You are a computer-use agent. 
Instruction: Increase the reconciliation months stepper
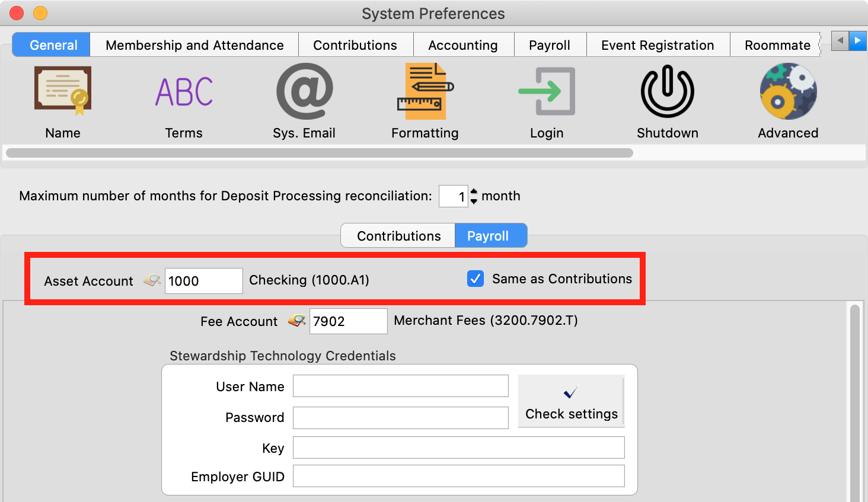tap(474, 191)
